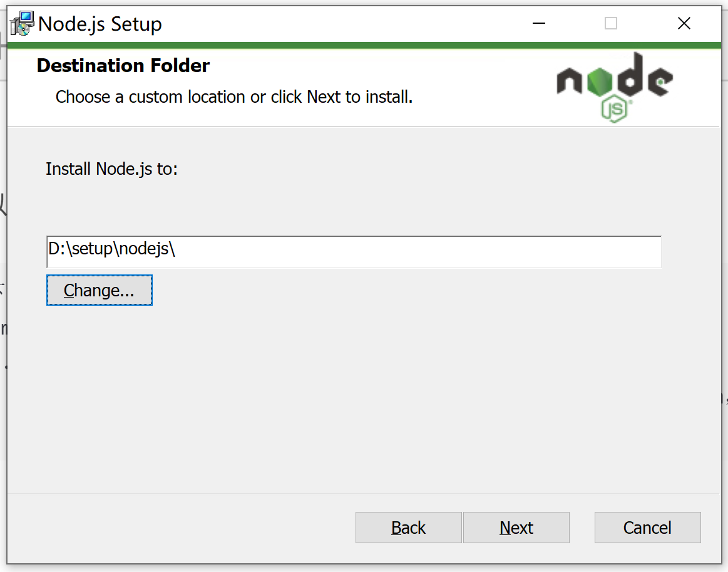Click the Node.js logo in header

(615, 87)
